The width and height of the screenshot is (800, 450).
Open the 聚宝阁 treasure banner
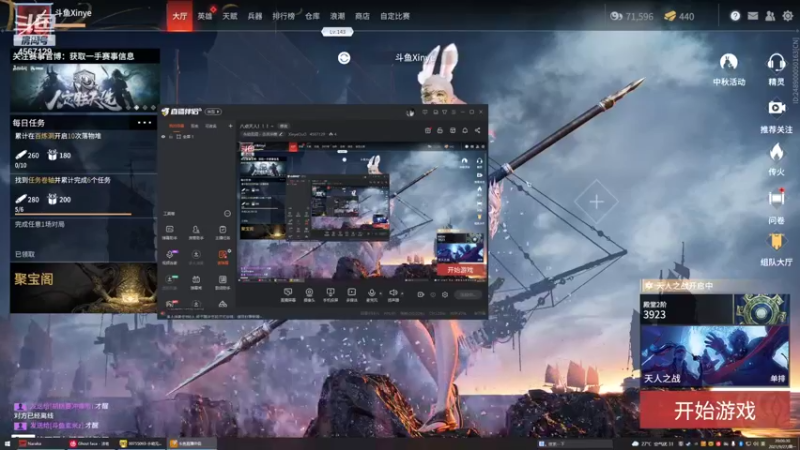(x=84, y=288)
